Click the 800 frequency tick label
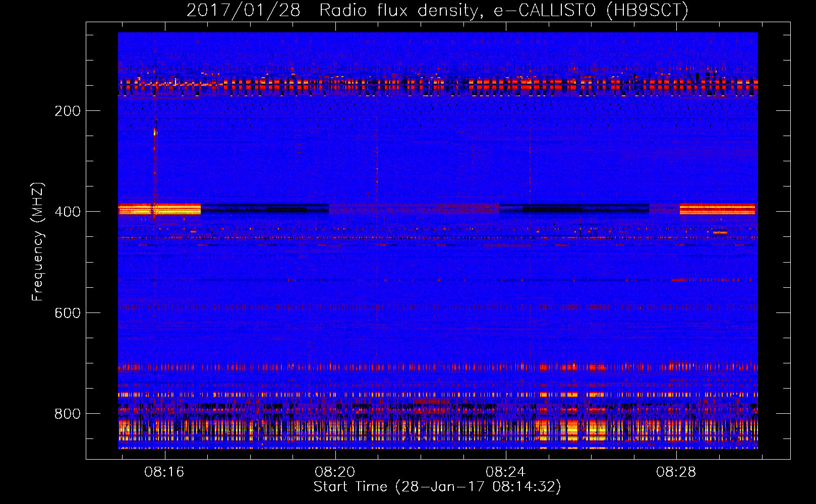The width and height of the screenshot is (816, 504). (x=68, y=414)
